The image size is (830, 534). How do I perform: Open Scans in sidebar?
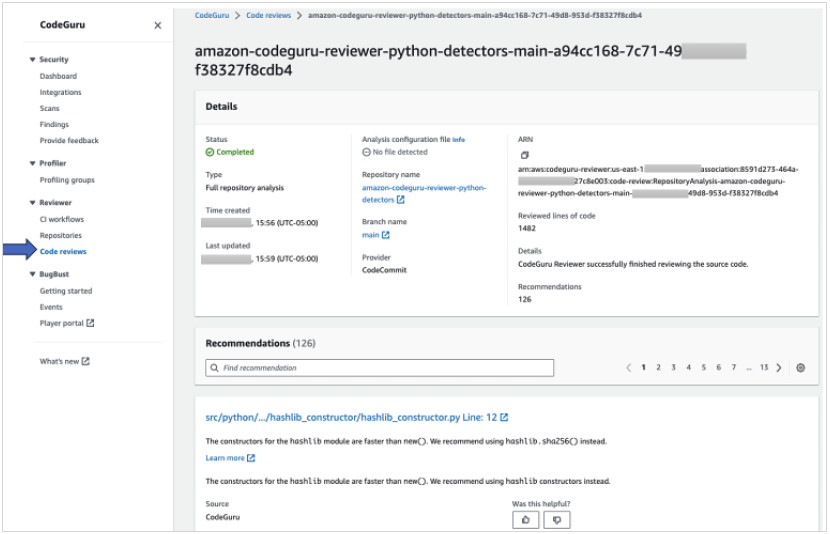[49, 108]
